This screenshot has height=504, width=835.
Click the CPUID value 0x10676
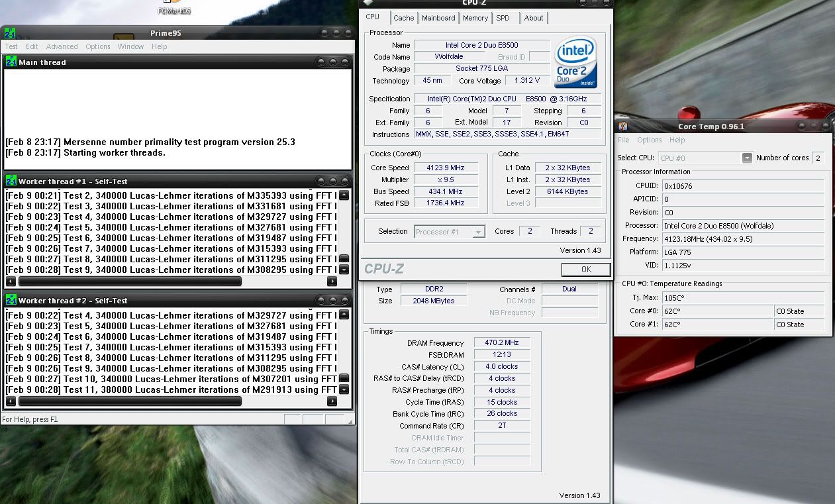tap(743, 185)
